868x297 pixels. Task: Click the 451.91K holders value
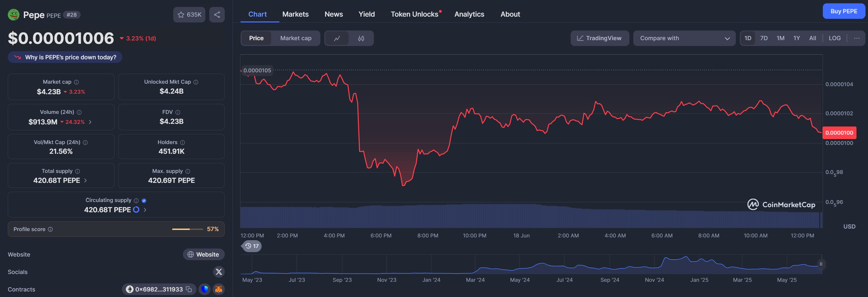(x=172, y=151)
